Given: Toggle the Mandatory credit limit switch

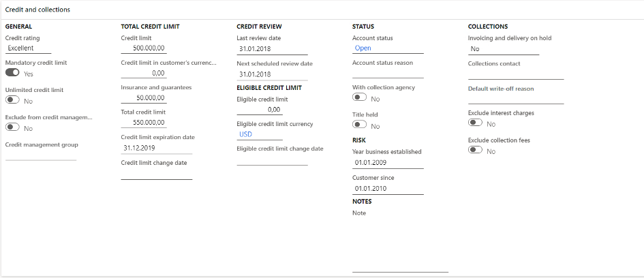Looking at the screenshot, I should 12,73.
